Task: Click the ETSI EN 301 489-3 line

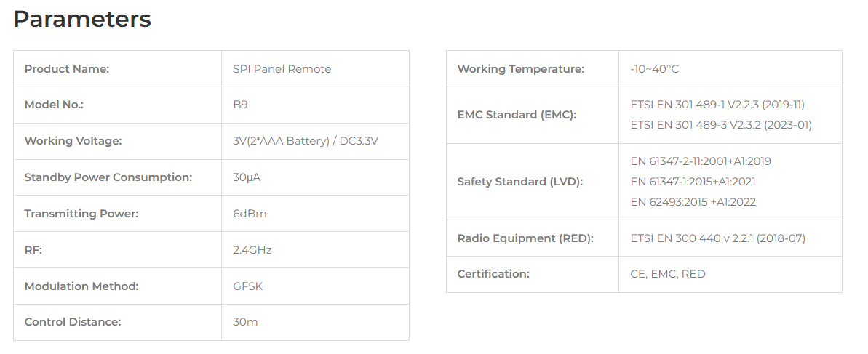Action: [721, 125]
